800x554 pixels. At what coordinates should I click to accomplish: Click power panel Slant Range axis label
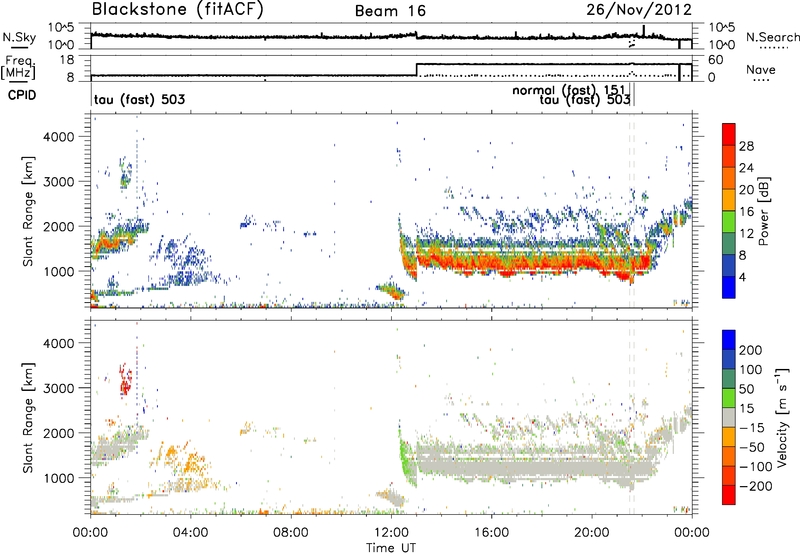[x=28, y=211]
